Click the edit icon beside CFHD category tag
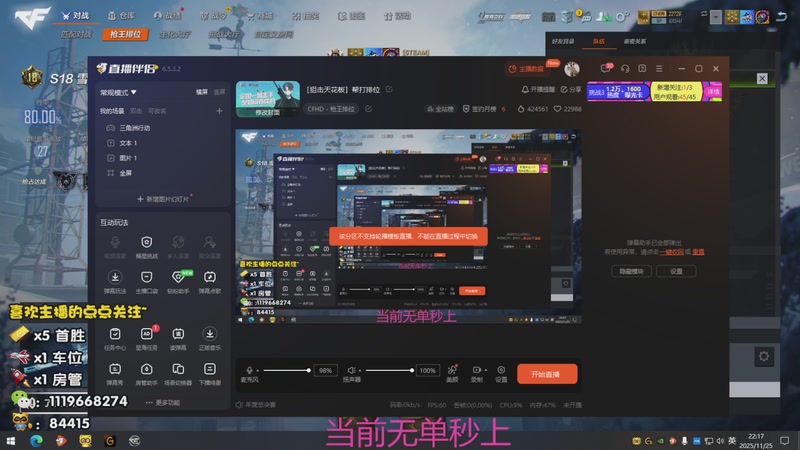This screenshot has width=800, height=450. (x=368, y=109)
